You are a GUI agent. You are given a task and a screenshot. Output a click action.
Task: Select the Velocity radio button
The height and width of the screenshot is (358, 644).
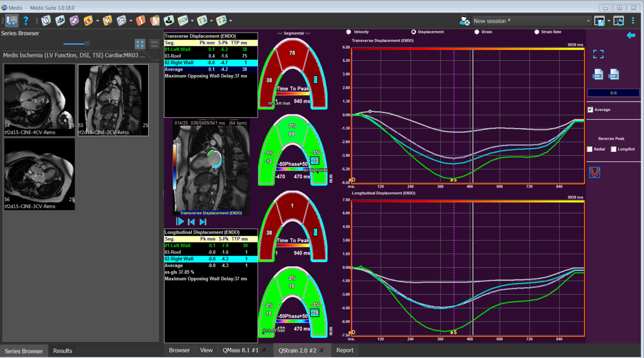[x=348, y=32]
